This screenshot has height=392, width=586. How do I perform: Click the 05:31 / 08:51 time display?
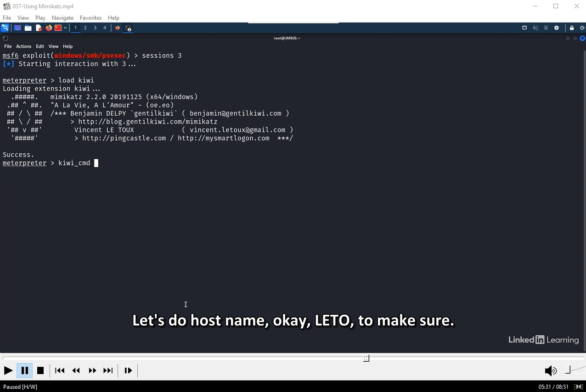coord(553,387)
